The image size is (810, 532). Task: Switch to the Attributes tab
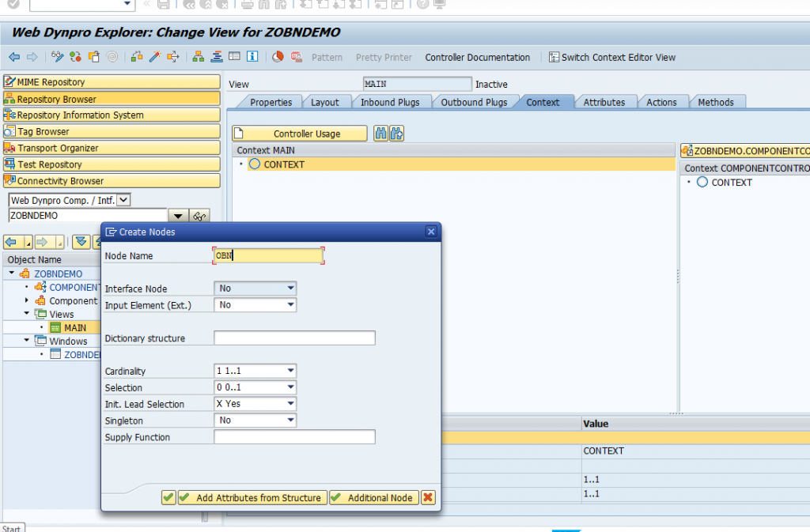click(x=604, y=102)
